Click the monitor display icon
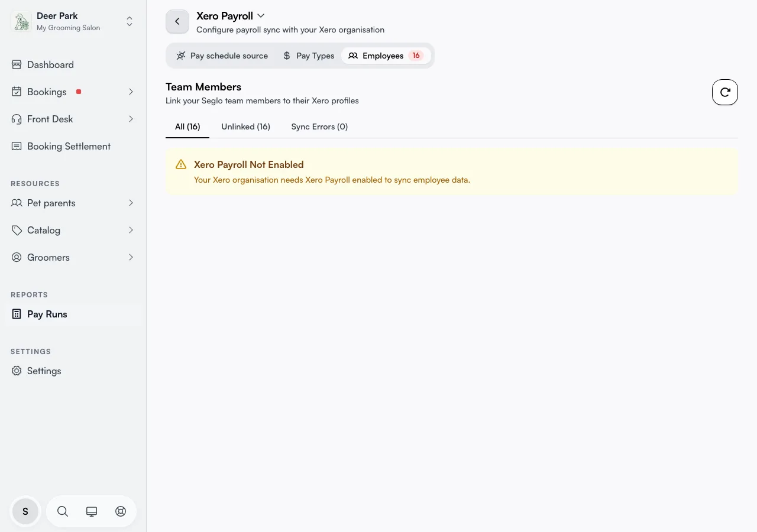Screen dimensions: 757x532 (x=92, y=511)
